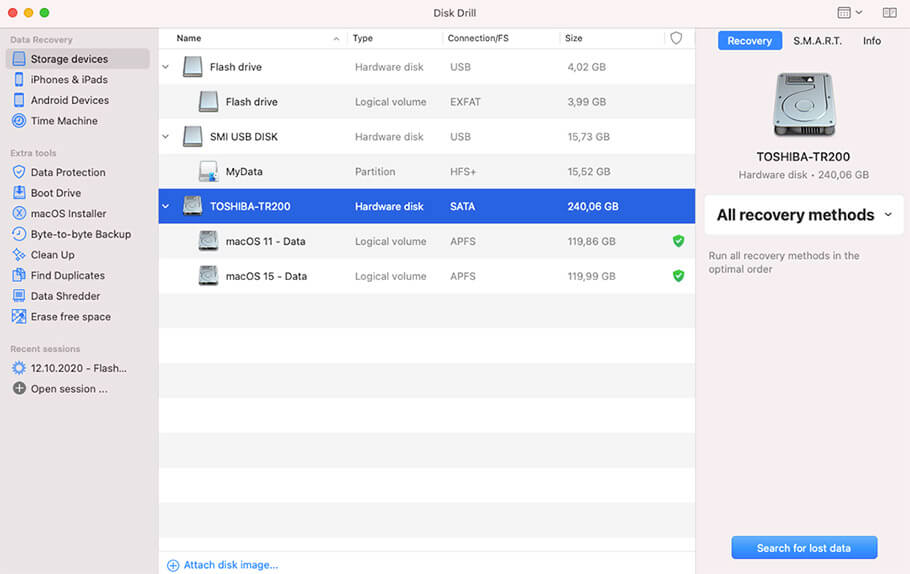Viewport: 910px width, 574px height.
Task: Select the Flash drive hardware disk icon
Action: coord(192,67)
